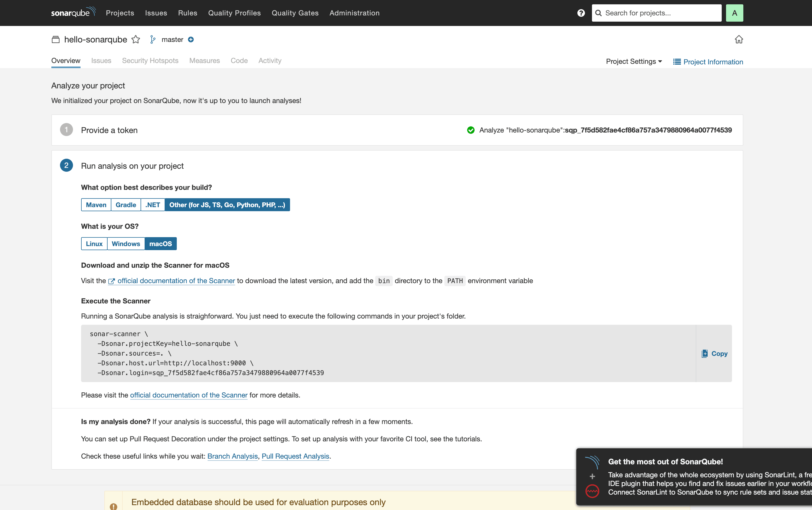This screenshot has height=510, width=812.
Task: Choose macOS as your OS
Action: coord(161,244)
